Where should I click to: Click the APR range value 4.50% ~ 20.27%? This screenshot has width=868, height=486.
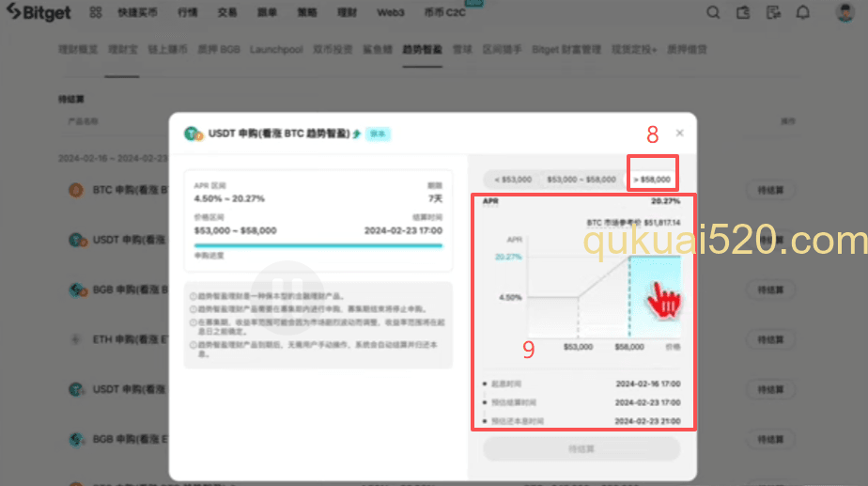(x=229, y=198)
